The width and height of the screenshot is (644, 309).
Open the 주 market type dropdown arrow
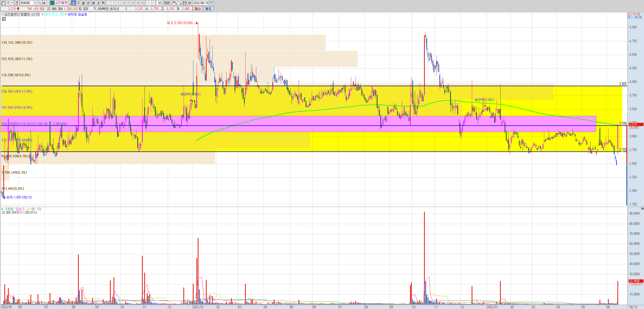(12, 3)
